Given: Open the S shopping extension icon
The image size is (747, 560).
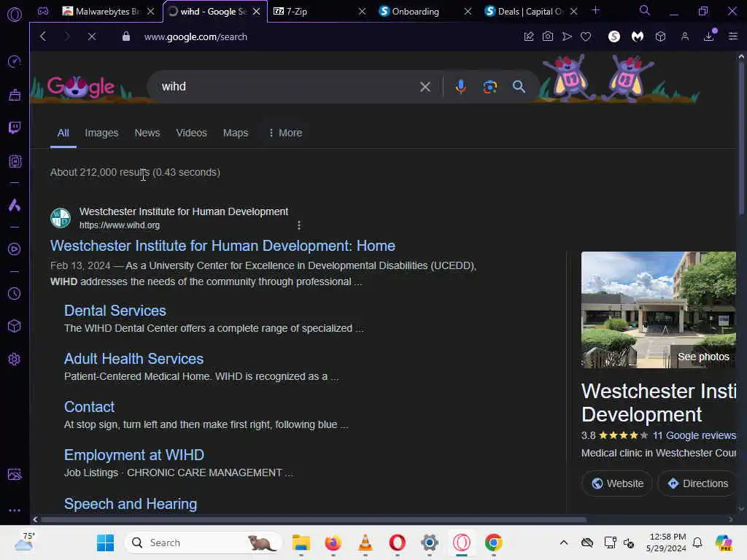Looking at the screenshot, I should pos(614,36).
